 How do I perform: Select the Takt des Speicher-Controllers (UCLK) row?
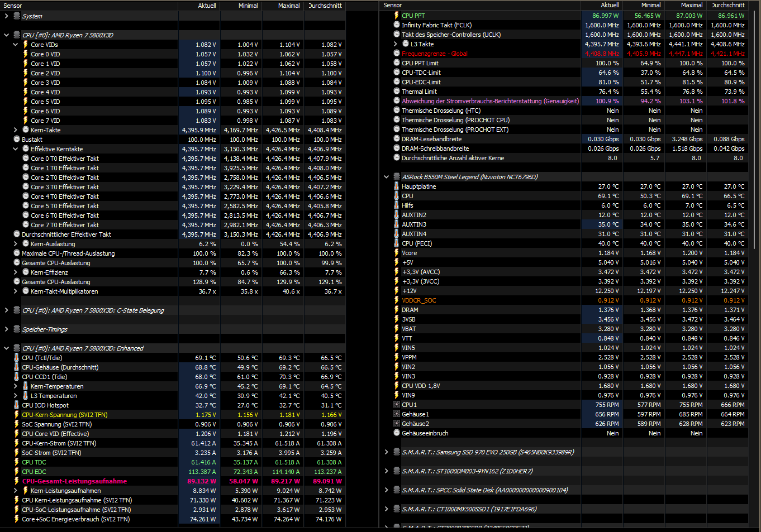click(x=564, y=35)
